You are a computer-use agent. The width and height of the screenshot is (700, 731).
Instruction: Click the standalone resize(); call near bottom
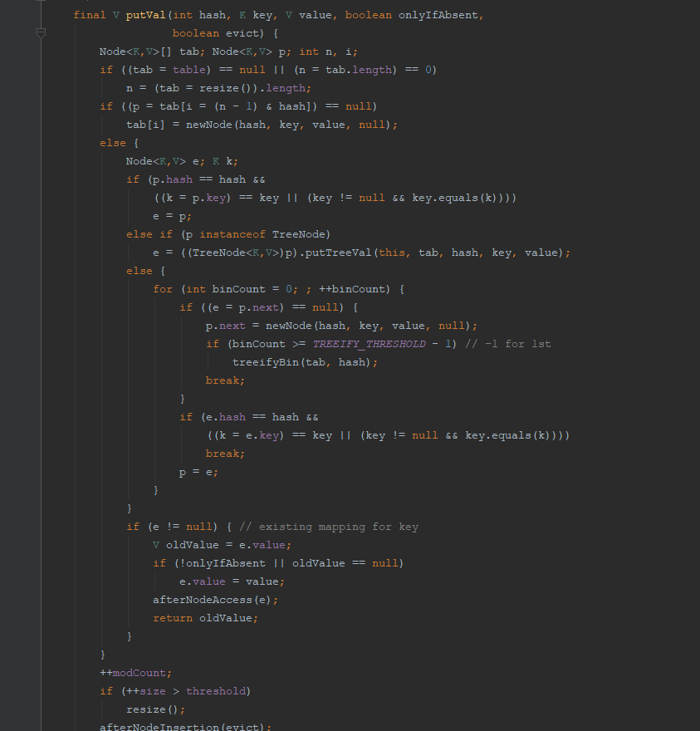pos(155,709)
